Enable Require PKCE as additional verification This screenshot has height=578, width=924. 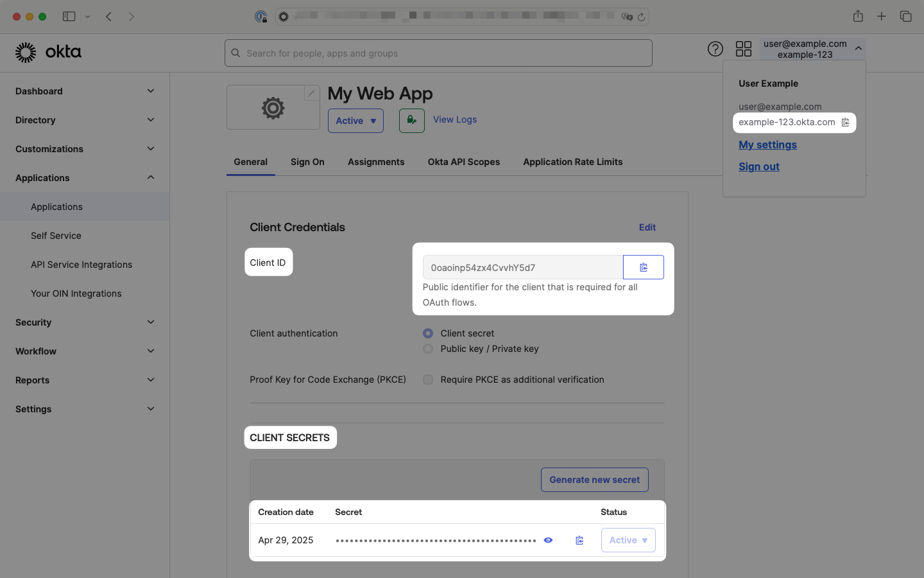tap(428, 380)
